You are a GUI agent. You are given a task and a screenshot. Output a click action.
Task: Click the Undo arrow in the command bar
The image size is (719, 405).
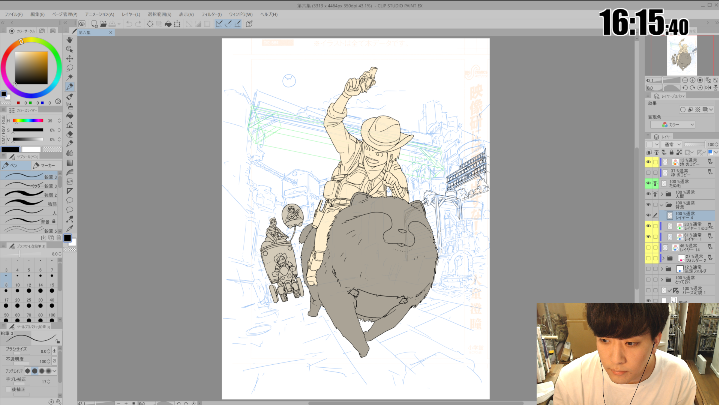(x=129, y=23)
